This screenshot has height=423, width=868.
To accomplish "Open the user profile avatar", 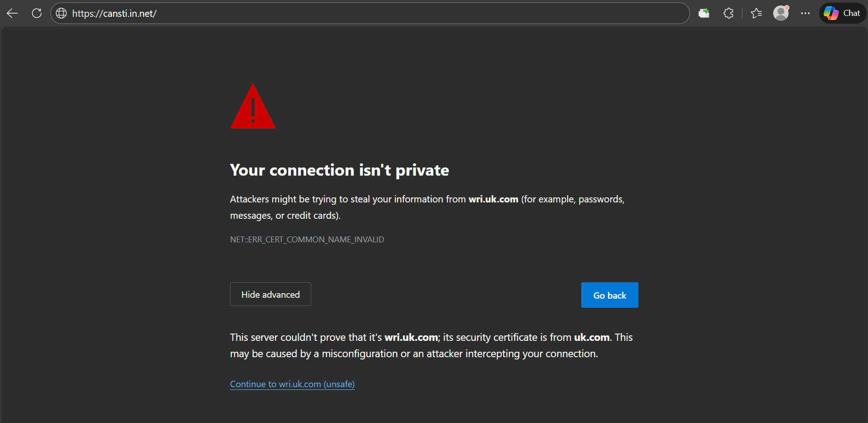I will click(781, 13).
